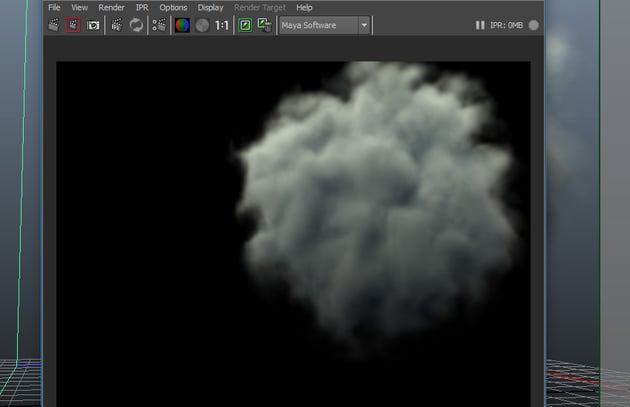Open the Maya Software renderer dropdown

(x=325, y=25)
